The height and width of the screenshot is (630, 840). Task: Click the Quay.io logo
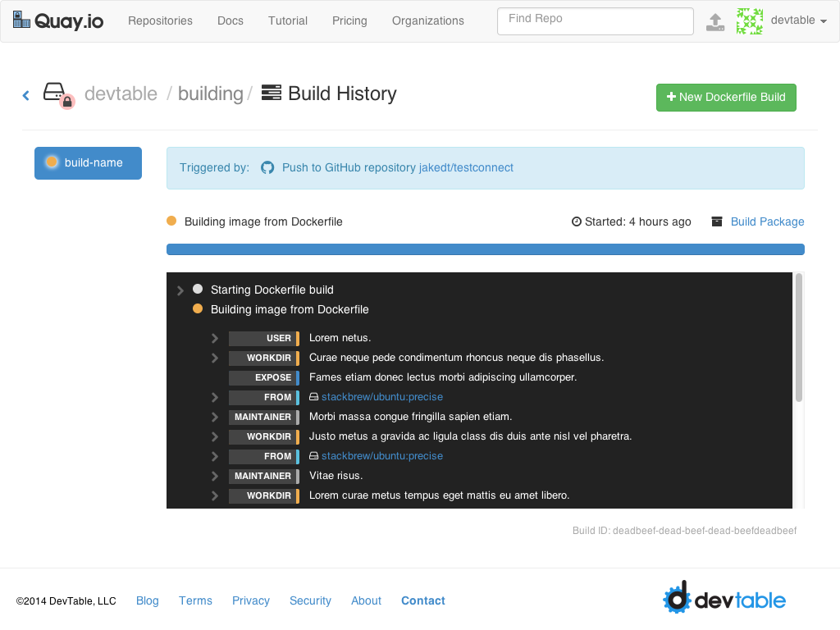(x=58, y=21)
